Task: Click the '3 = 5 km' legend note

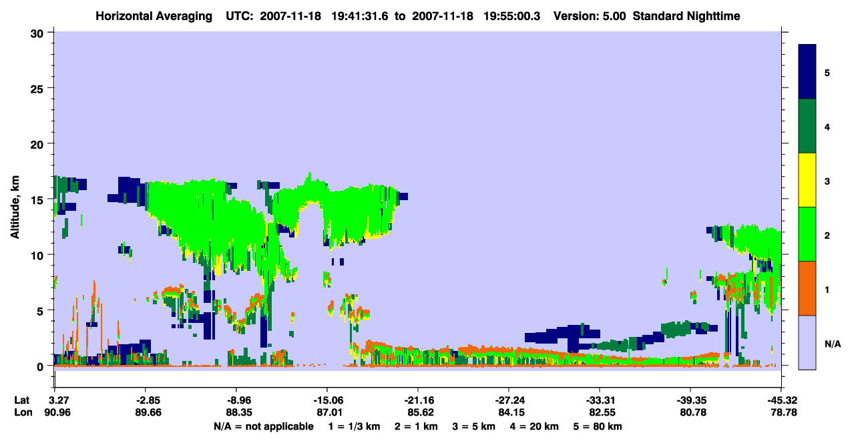Action: coord(475,426)
